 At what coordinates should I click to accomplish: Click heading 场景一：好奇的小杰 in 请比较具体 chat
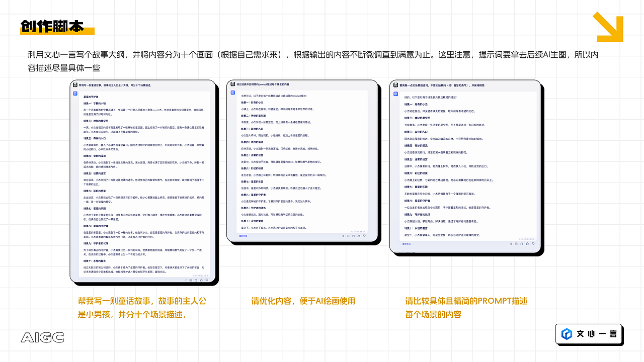(252, 102)
